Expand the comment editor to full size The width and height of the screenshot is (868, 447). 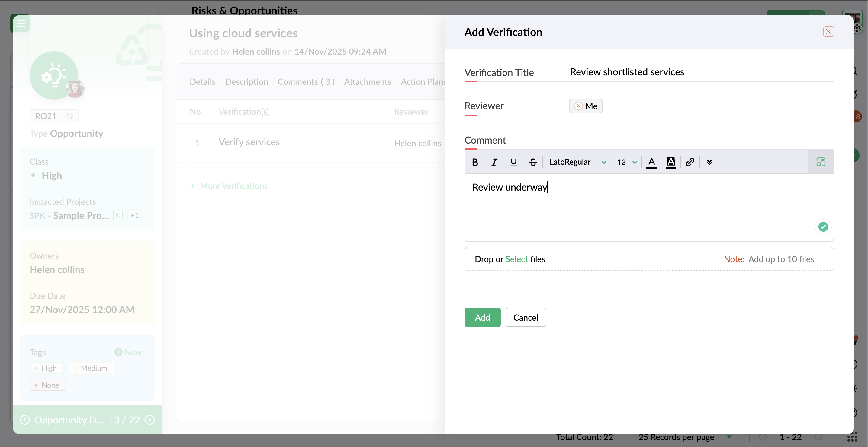coord(821,162)
